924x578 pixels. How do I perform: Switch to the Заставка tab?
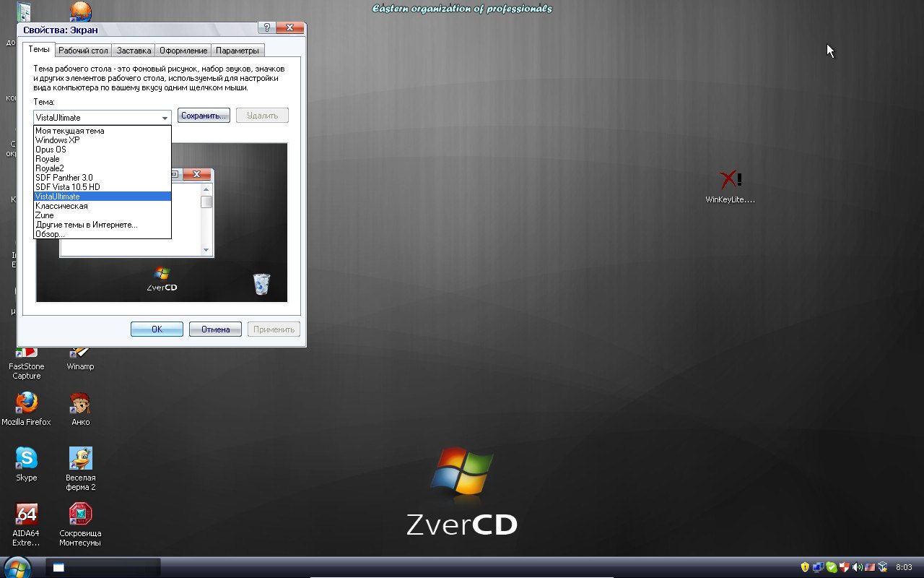point(134,51)
